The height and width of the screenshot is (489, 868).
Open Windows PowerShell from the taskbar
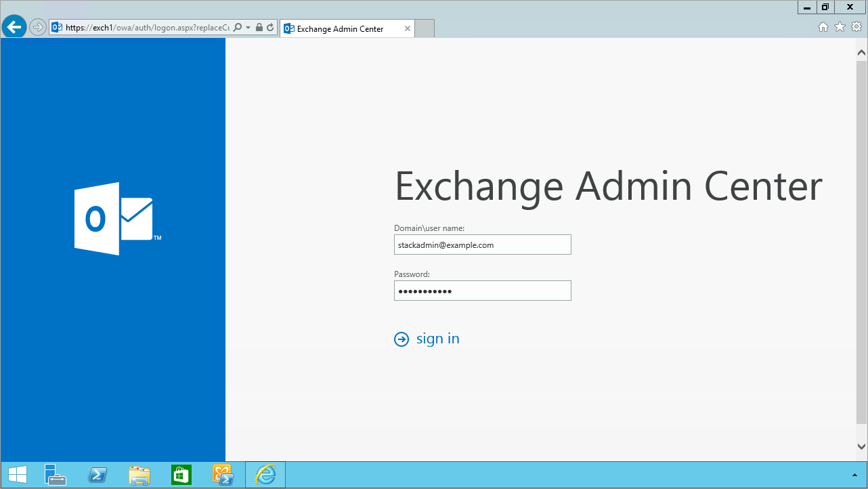97,475
